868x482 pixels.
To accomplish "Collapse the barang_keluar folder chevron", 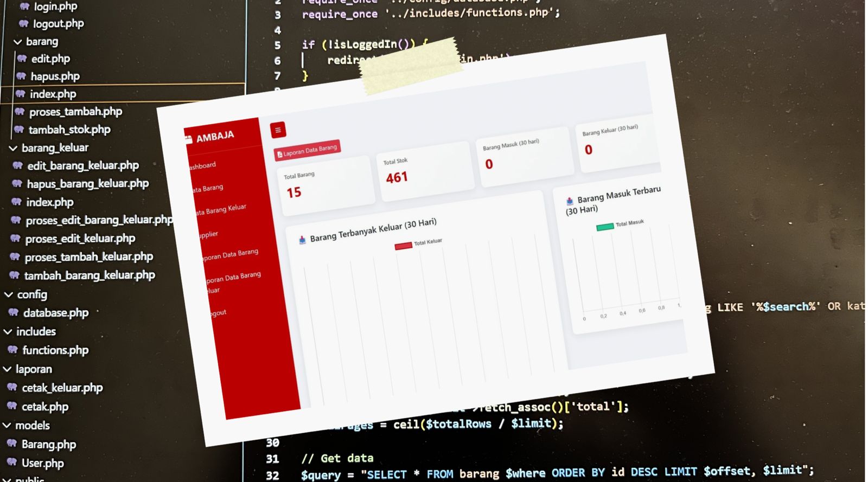I will 13,148.
